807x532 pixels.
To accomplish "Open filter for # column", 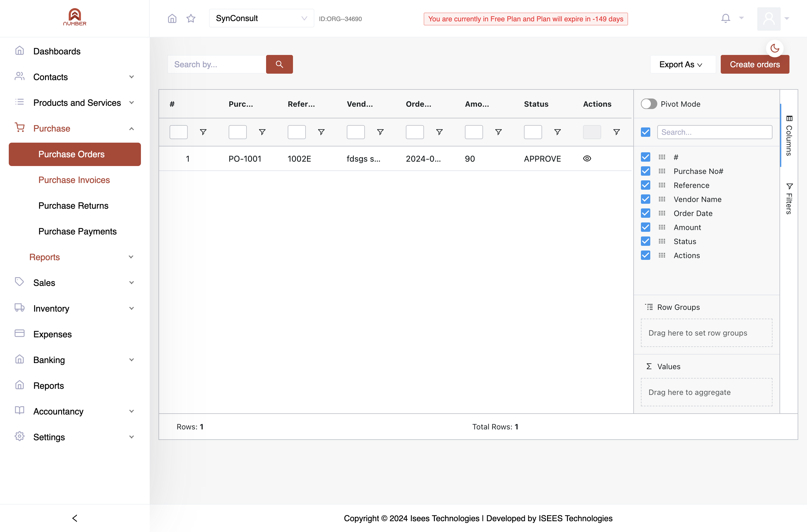I will click(x=203, y=132).
